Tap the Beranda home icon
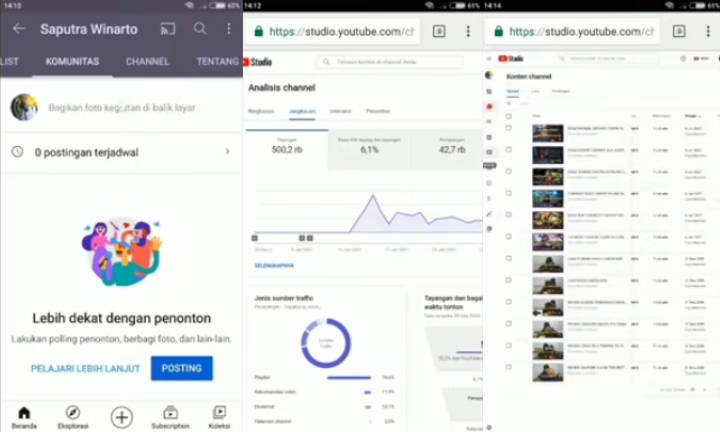720x432 pixels. click(24, 413)
